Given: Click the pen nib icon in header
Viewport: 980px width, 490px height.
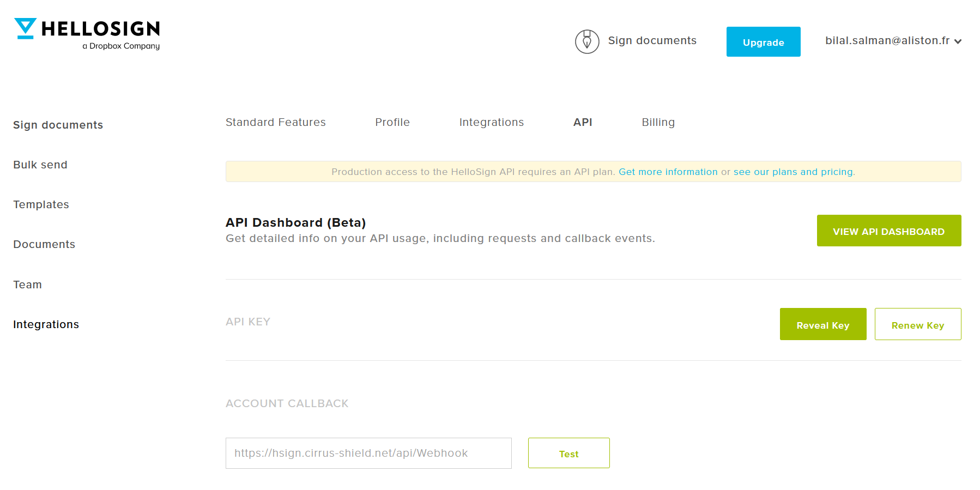Looking at the screenshot, I should point(587,41).
